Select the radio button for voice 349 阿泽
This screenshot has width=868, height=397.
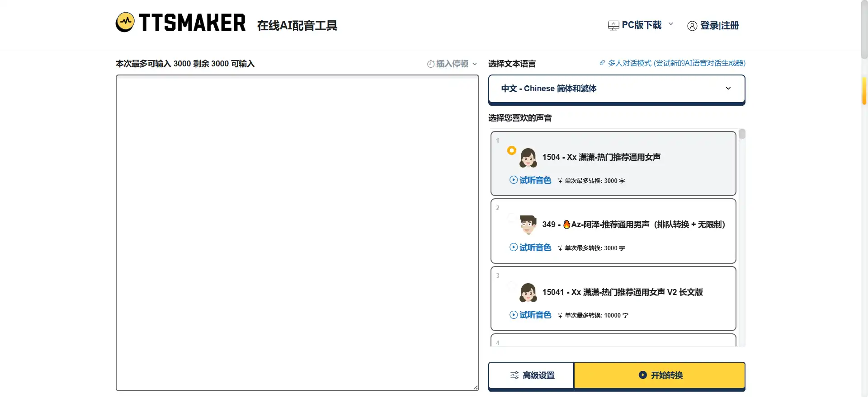512,218
